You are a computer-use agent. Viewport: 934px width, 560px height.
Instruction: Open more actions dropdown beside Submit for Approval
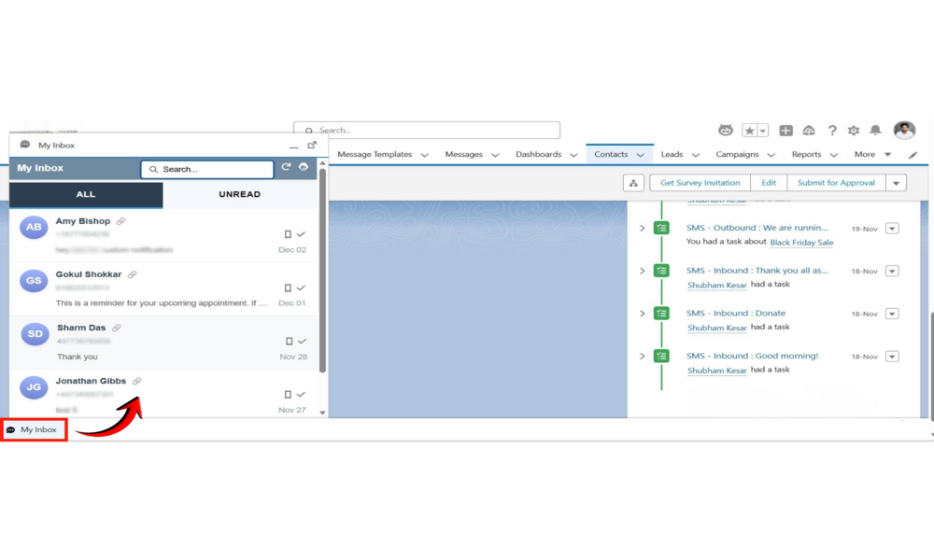tap(896, 183)
